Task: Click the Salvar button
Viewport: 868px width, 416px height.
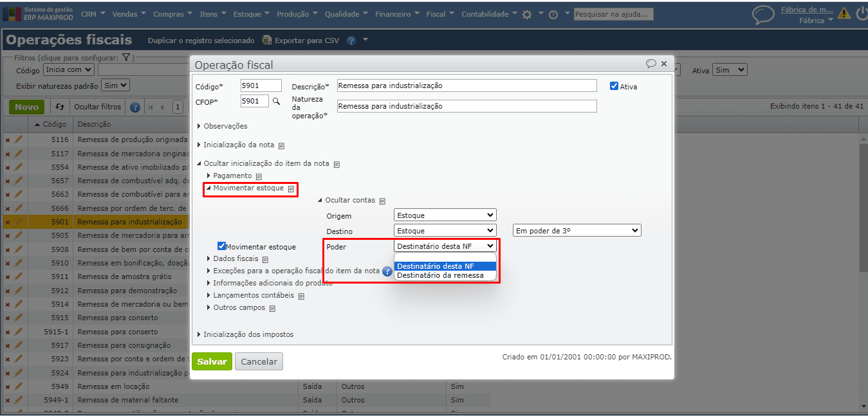Action: coord(212,361)
